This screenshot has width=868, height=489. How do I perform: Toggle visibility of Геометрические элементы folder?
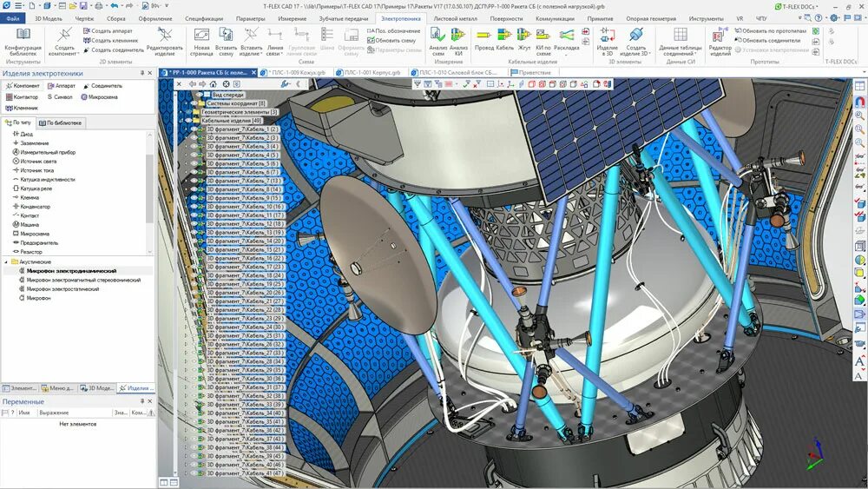click(188, 112)
